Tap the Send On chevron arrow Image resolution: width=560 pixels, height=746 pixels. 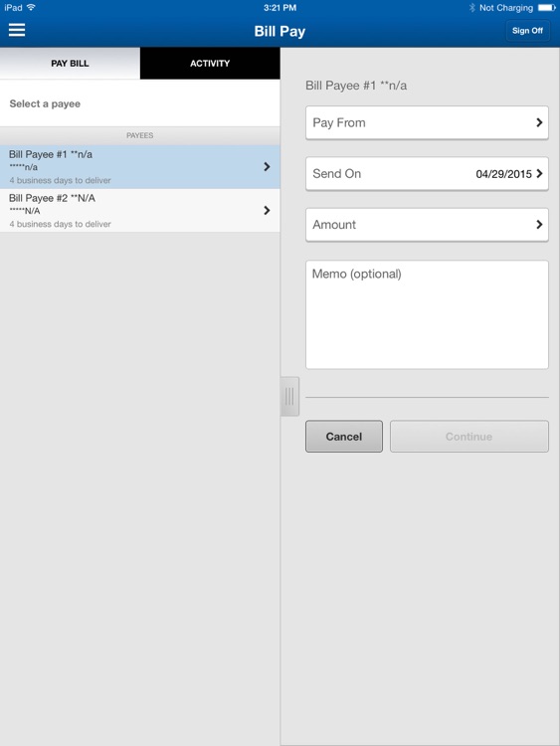point(539,174)
